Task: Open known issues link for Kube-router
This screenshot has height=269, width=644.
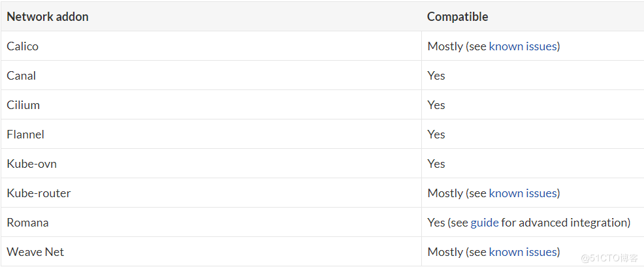Action: tap(523, 193)
